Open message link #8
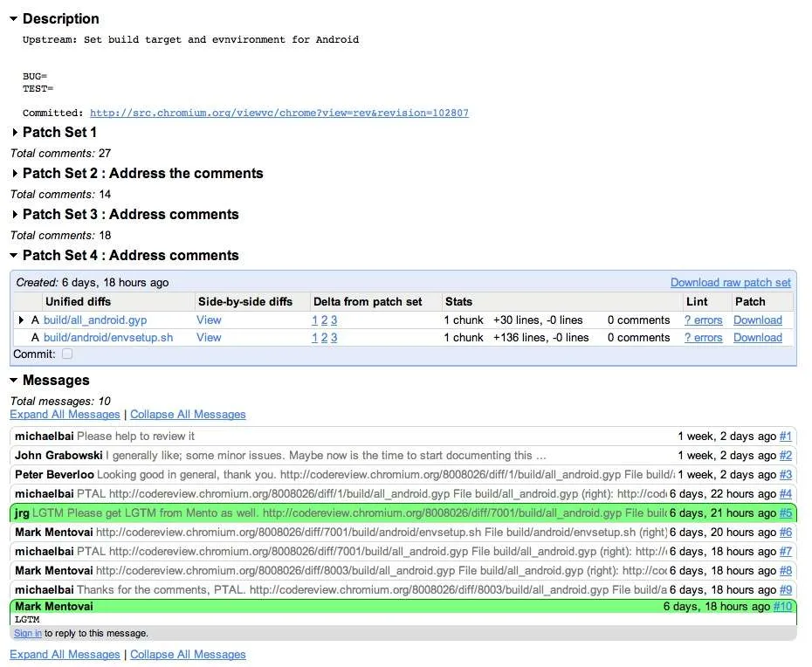Screen dimensions: 812x667 [786, 570]
